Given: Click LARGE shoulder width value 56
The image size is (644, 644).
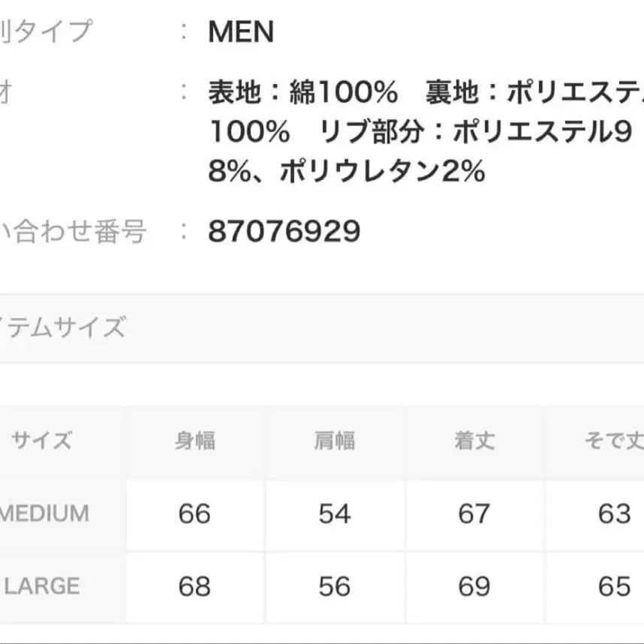Looking at the screenshot, I should [x=334, y=586].
